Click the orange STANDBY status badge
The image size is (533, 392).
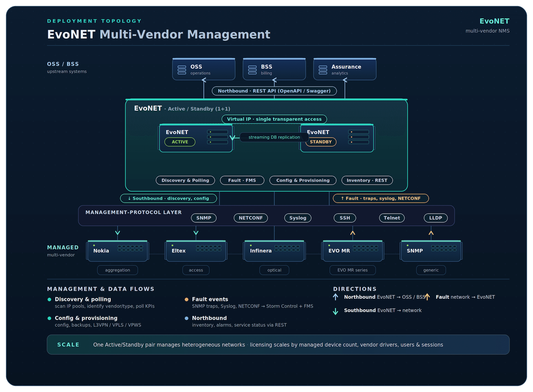click(x=321, y=142)
